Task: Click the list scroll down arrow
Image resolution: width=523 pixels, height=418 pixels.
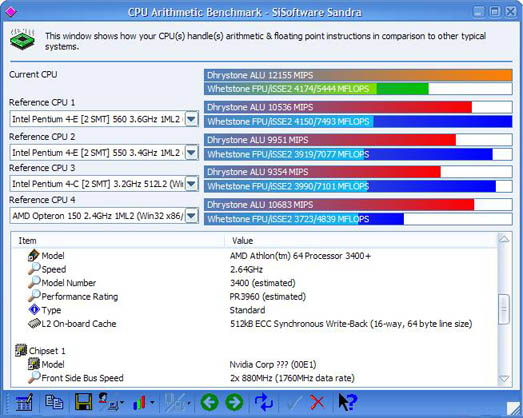Action: click(x=504, y=379)
